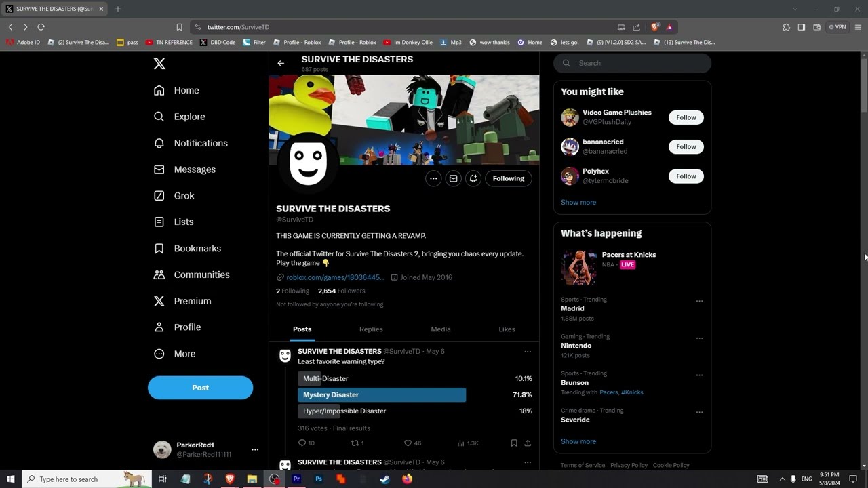868x488 pixels.
Task: Go back using the profile back arrow
Action: [x=281, y=63]
